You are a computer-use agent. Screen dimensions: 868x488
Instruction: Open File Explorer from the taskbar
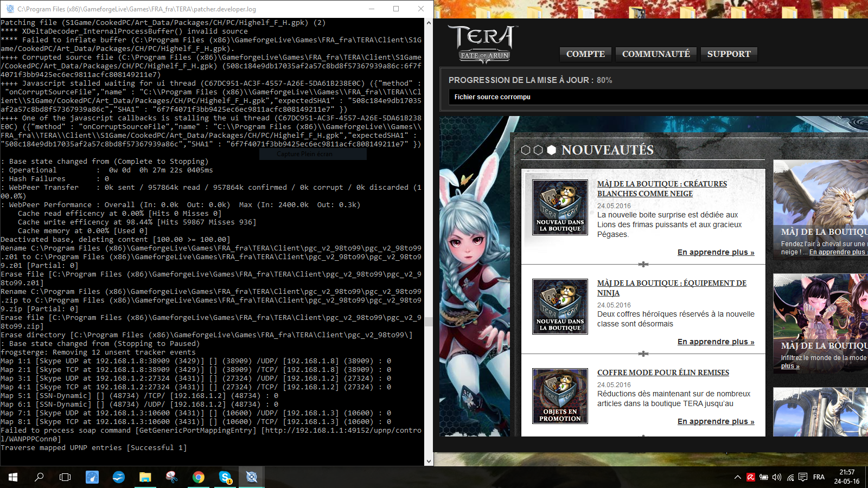(x=145, y=477)
